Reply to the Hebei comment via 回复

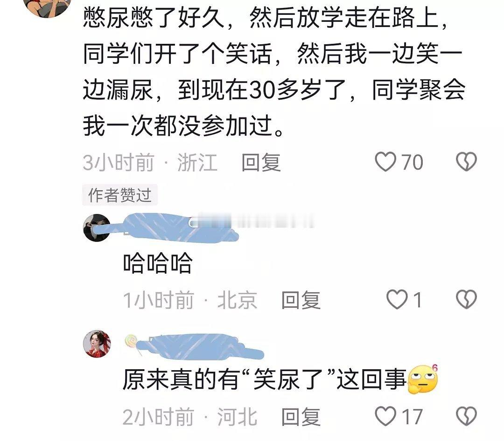click(x=301, y=417)
